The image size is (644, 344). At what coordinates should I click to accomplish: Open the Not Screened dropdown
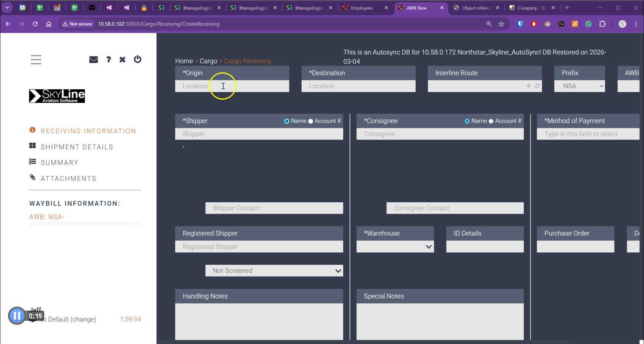click(x=274, y=271)
